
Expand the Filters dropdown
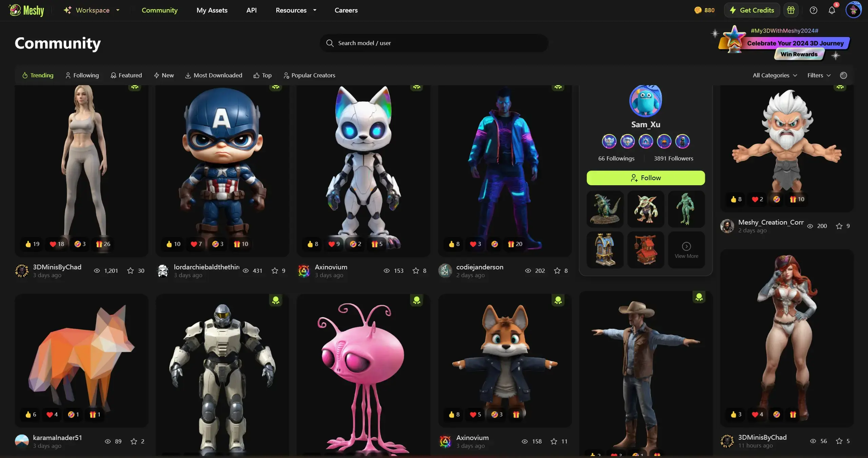[x=819, y=75]
